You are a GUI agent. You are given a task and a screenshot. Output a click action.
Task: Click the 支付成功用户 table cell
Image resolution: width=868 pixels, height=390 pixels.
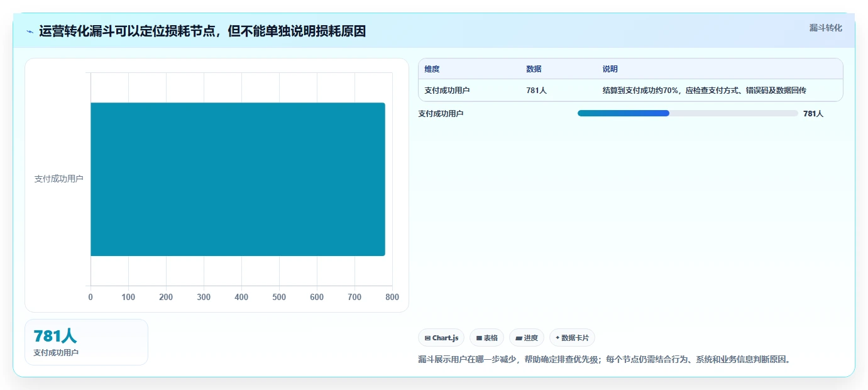pyautogui.click(x=447, y=91)
